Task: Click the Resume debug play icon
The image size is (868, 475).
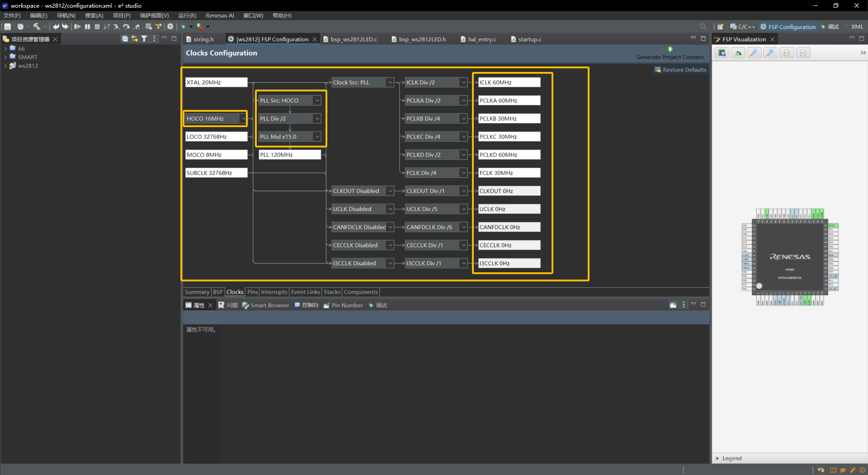Action: click(77, 27)
